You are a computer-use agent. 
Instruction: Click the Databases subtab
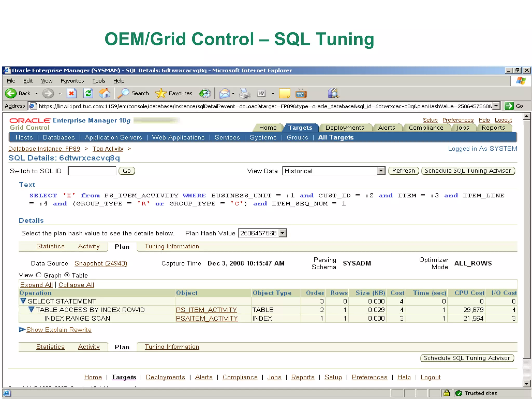59,137
